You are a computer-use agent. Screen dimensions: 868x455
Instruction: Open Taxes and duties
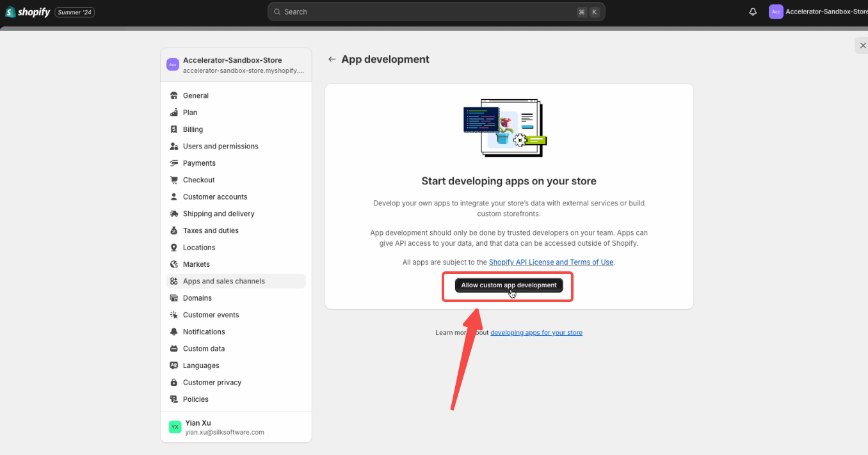click(x=236, y=231)
